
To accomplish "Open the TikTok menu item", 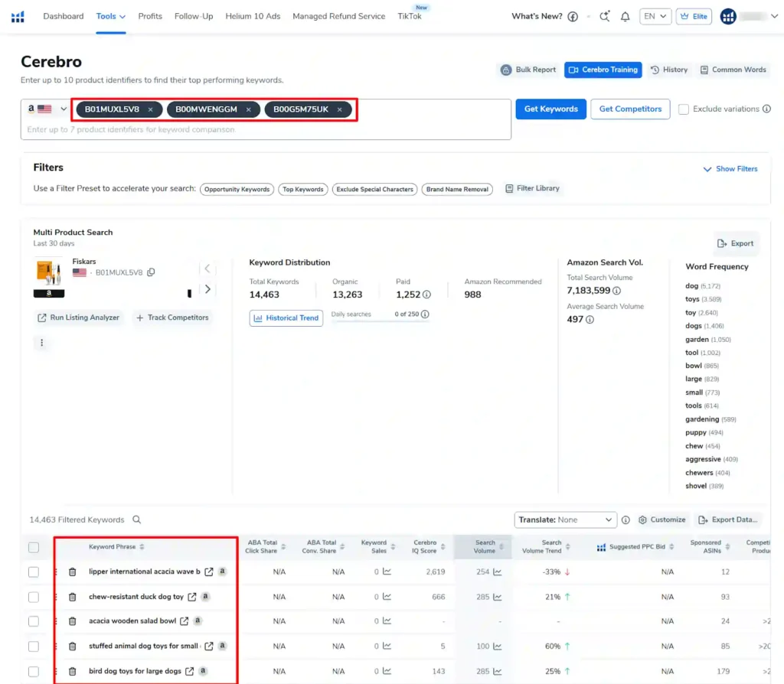I will point(410,17).
